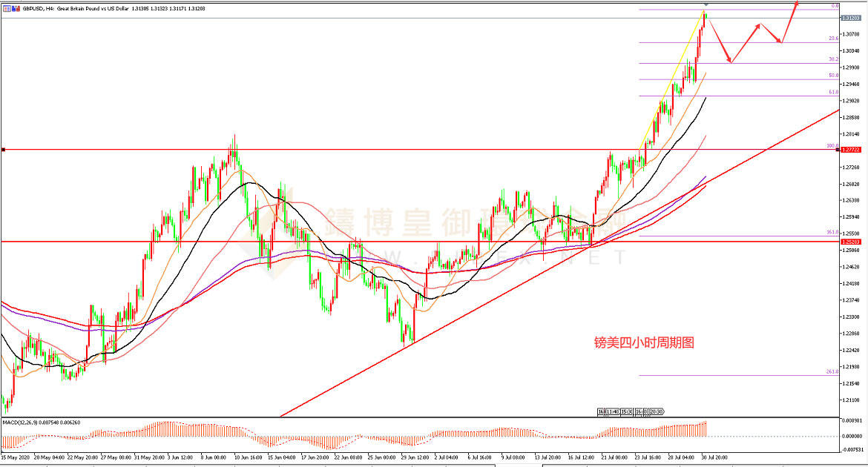Click the gray chart shift triangle at top
Image resolution: width=868 pixels, height=467 pixels.
(705, 6)
